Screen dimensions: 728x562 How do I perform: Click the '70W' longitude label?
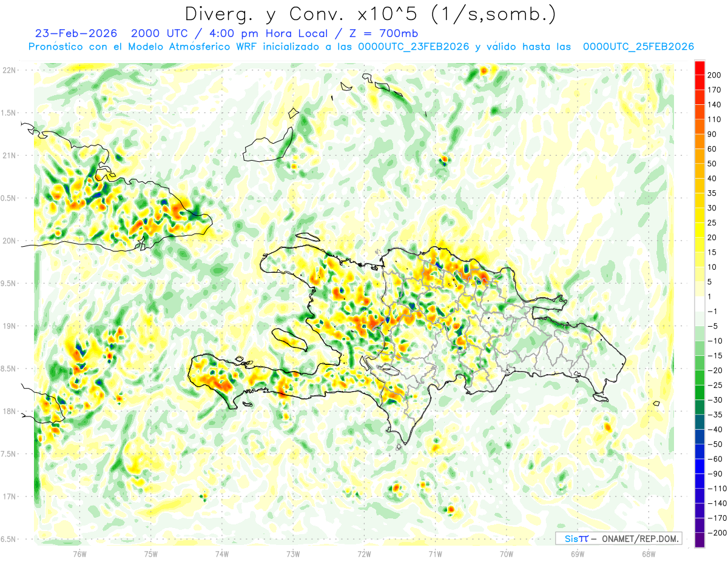pos(507,553)
